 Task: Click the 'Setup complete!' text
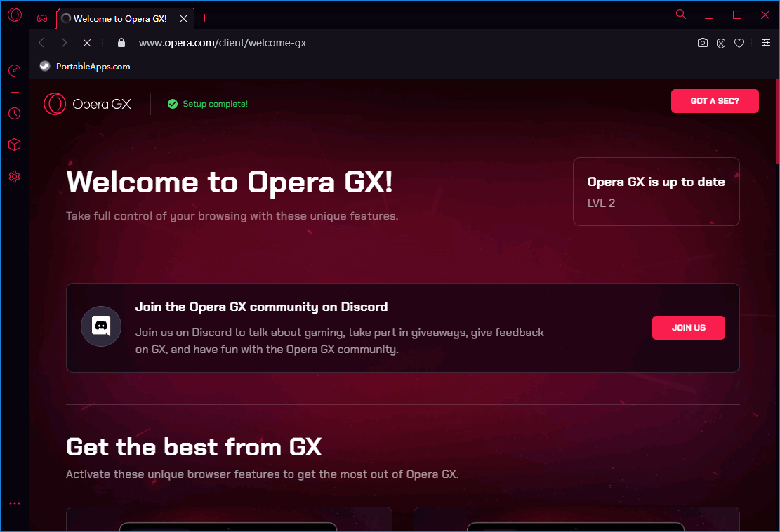216,104
